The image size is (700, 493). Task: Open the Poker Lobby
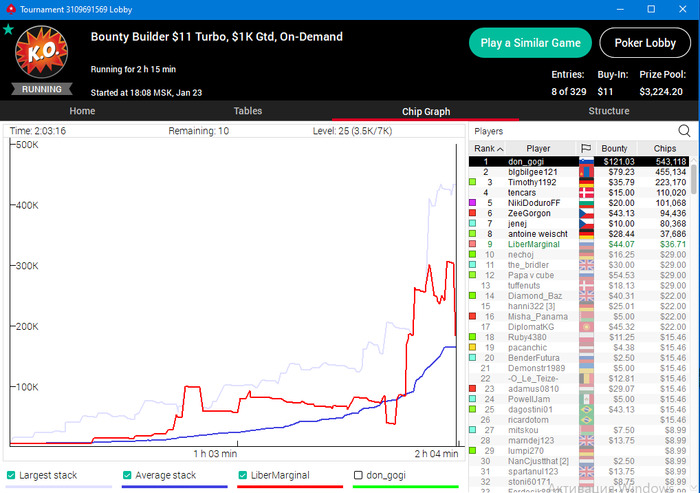645,43
